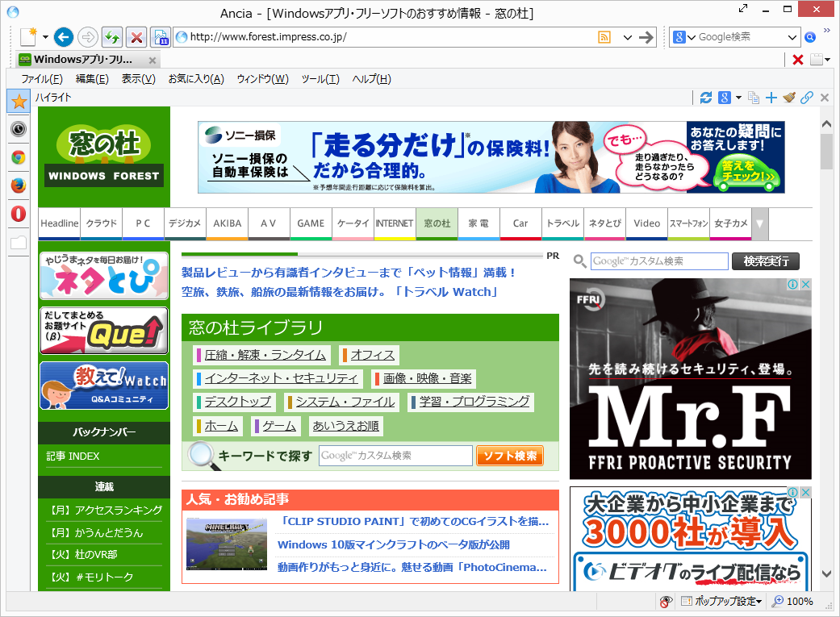
Task: Select the broom clear-highlights icon
Action: (x=788, y=97)
